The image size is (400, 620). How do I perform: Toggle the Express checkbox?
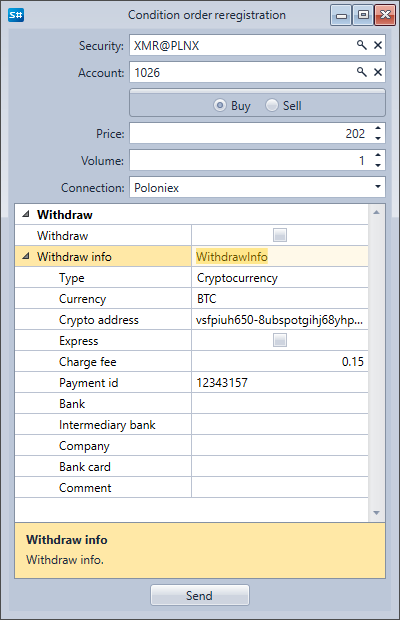(x=280, y=340)
